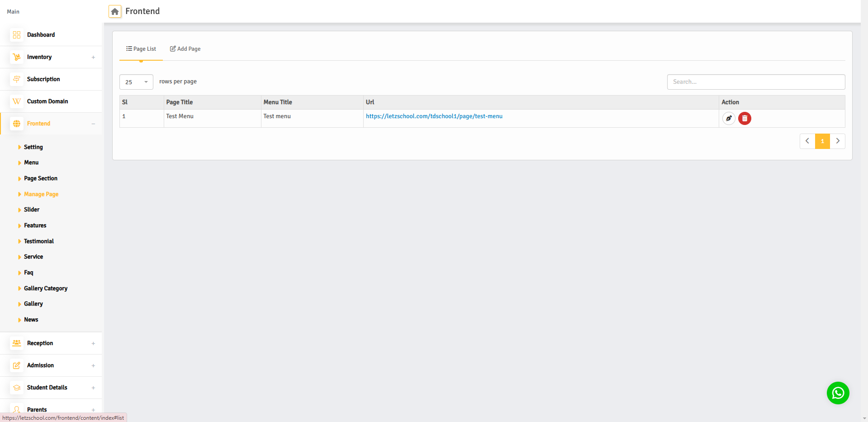Select the Page List tab

(141, 49)
